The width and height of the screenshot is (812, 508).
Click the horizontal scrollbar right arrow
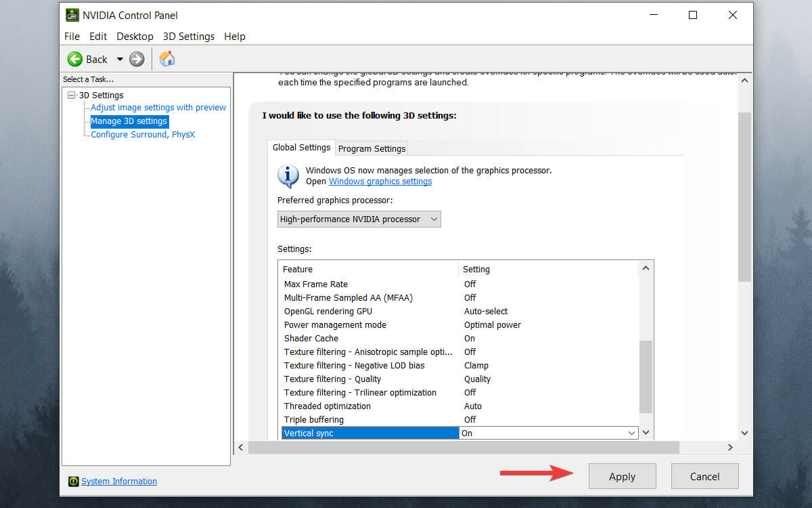730,447
